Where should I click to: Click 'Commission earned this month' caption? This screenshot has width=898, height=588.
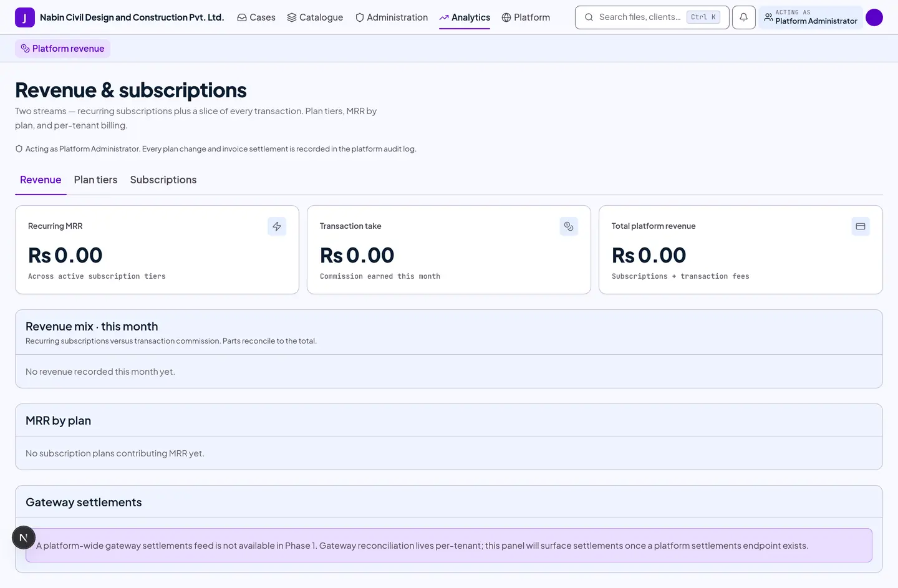[380, 276]
